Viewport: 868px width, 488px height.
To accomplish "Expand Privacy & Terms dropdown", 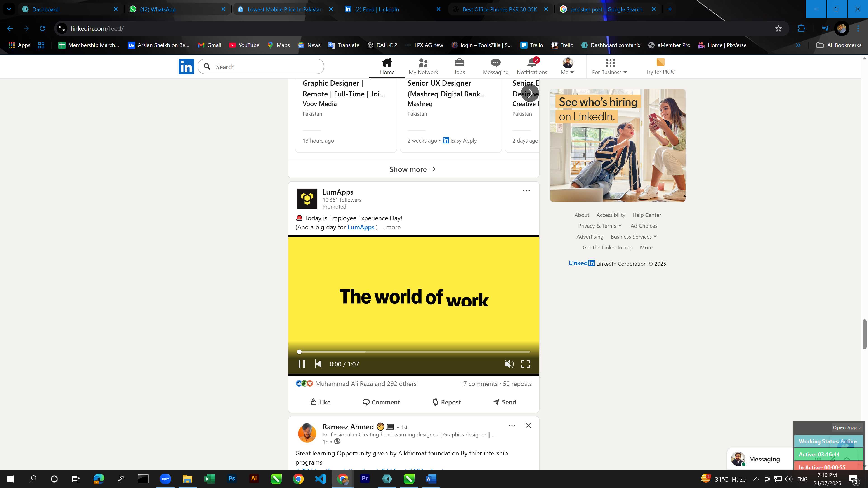I will 599,226.
